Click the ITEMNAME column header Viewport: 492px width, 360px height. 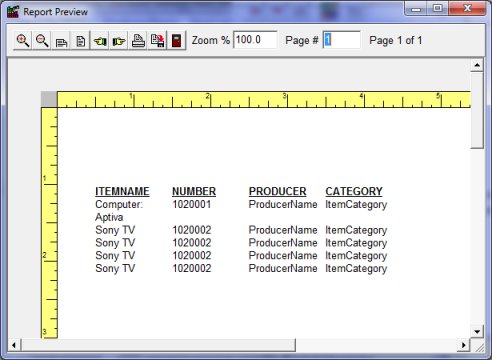[122, 191]
